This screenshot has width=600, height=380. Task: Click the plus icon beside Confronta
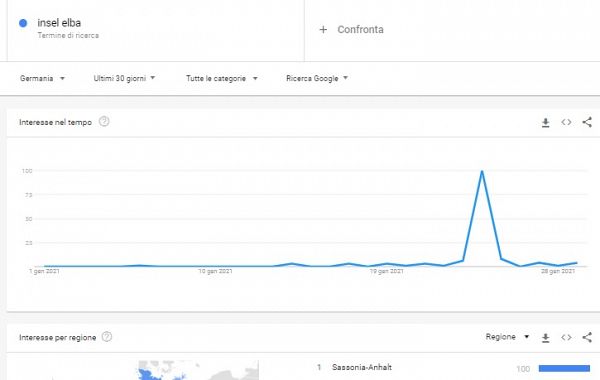323,29
